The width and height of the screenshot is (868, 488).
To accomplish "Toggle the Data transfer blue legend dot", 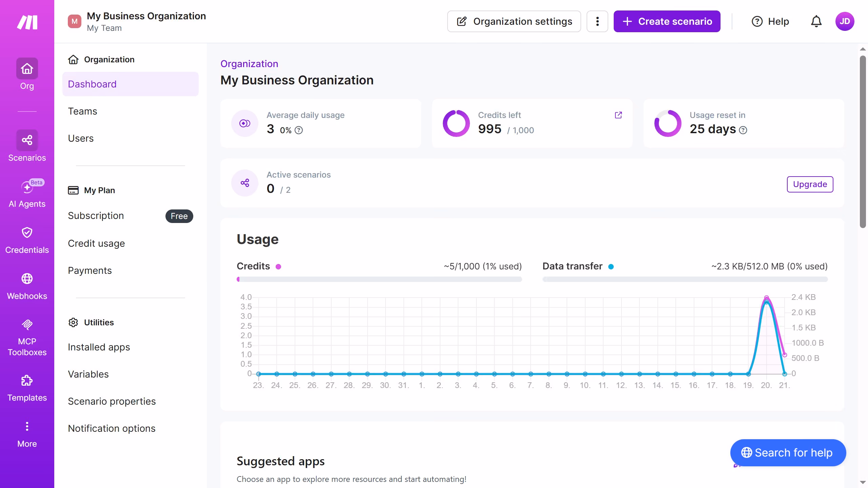I will click(611, 267).
